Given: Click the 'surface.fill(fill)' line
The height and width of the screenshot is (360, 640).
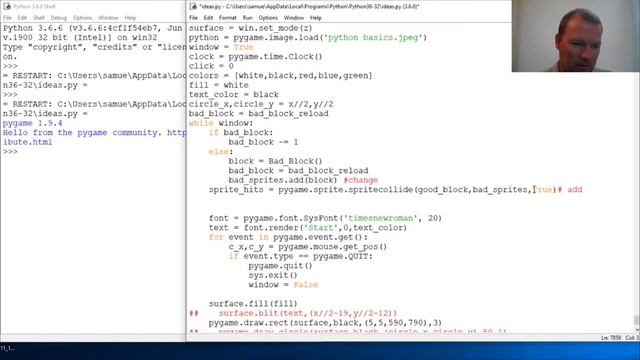Looking at the screenshot, I should point(253,303).
